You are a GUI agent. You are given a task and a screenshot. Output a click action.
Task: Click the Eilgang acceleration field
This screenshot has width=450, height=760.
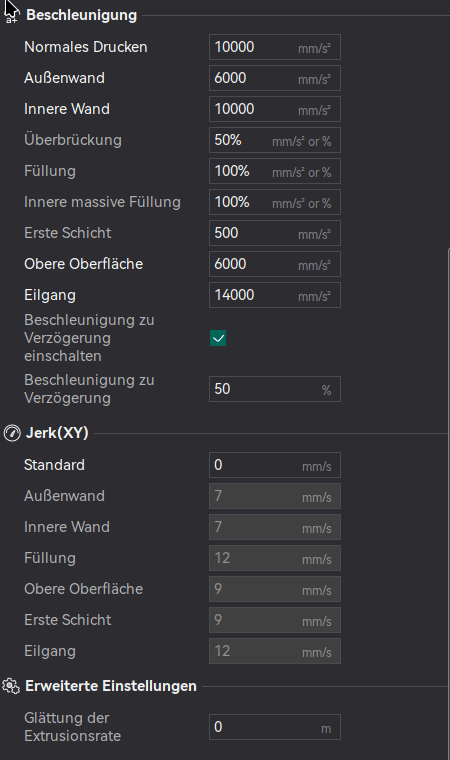(x=275, y=295)
